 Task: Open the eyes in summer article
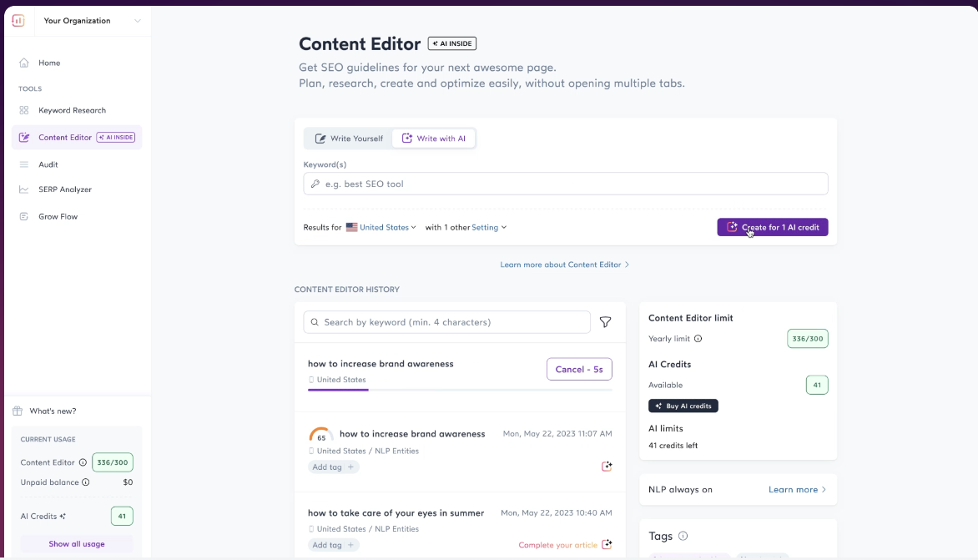click(396, 513)
